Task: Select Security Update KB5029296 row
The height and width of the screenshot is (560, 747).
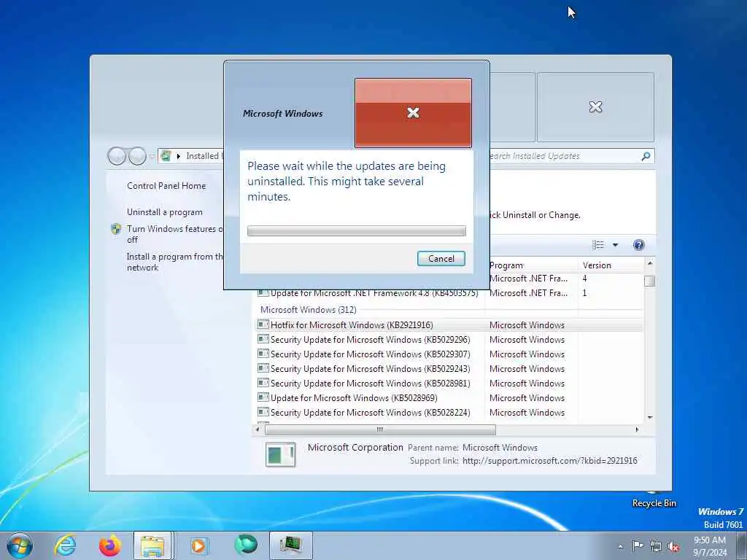Action: pos(449,340)
